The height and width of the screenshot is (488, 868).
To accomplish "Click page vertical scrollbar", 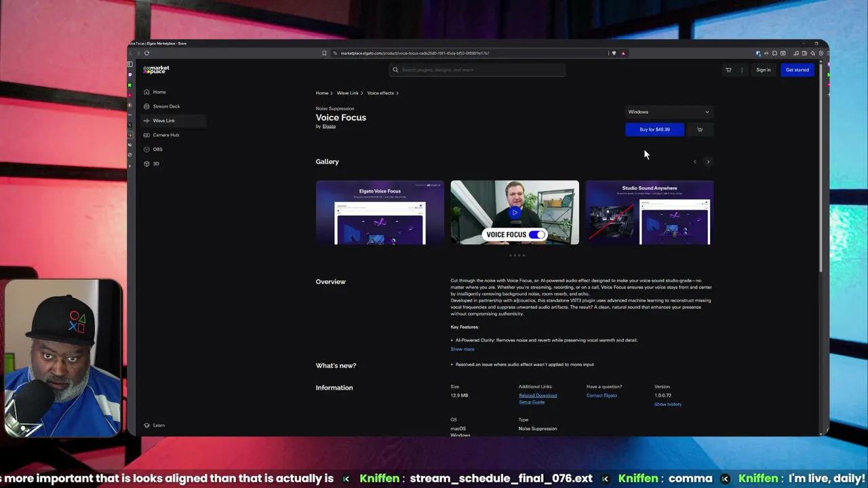I will [x=821, y=168].
